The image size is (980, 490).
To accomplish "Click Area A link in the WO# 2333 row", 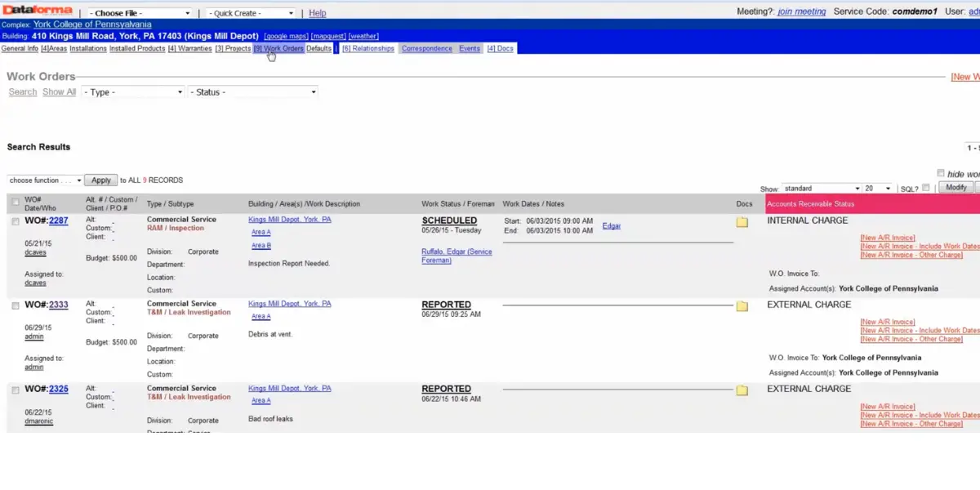I will tap(261, 317).
